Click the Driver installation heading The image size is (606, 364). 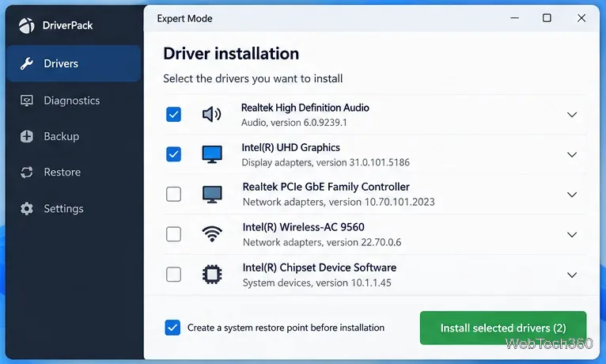coord(231,54)
